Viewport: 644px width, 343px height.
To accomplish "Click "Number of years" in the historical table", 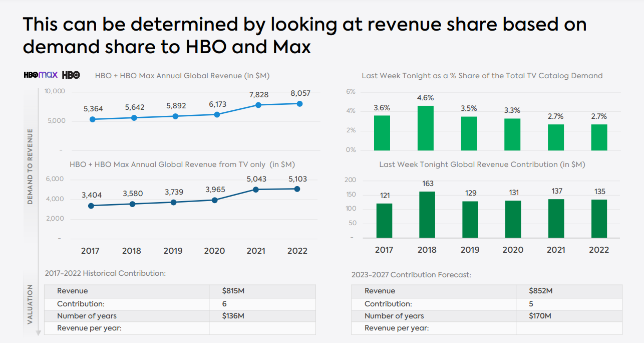I will click(87, 316).
